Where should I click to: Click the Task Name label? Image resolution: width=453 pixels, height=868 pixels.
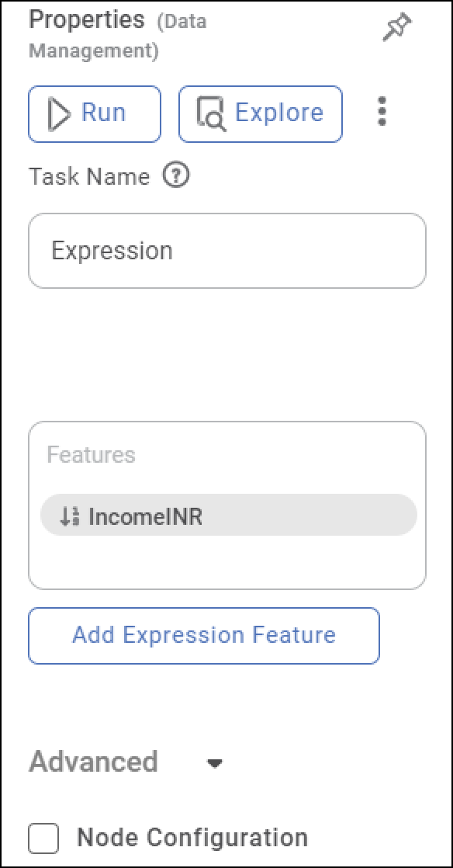pyautogui.click(x=89, y=177)
